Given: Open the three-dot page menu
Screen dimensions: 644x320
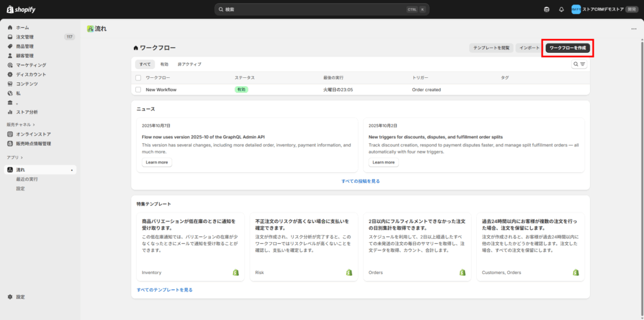Looking at the screenshot, I should tap(633, 29).
